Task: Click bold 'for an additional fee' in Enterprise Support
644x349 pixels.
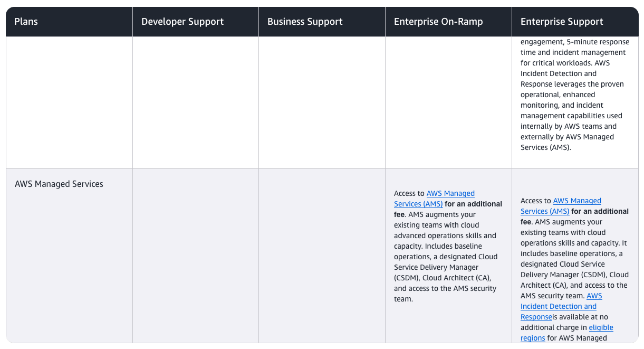Action: click(x=600, y=212)
